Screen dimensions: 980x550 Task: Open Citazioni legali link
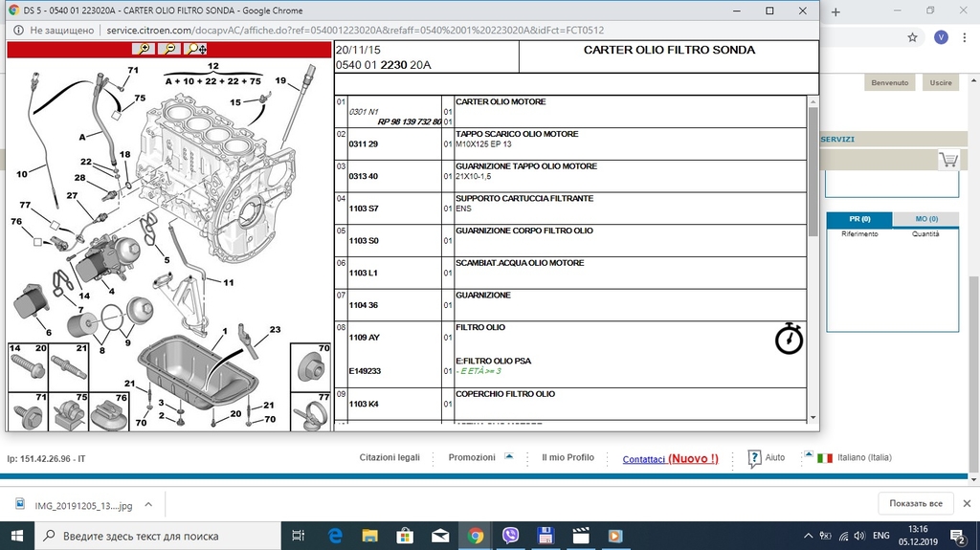[390, 457]
